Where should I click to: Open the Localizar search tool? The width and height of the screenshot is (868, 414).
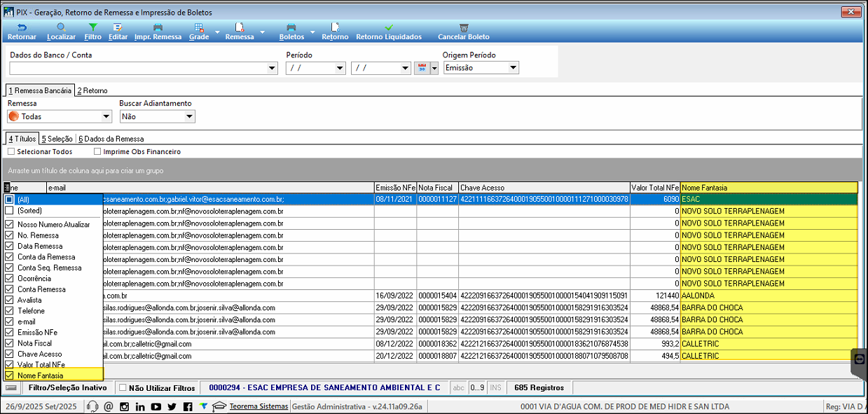click(x=61, y=27)
